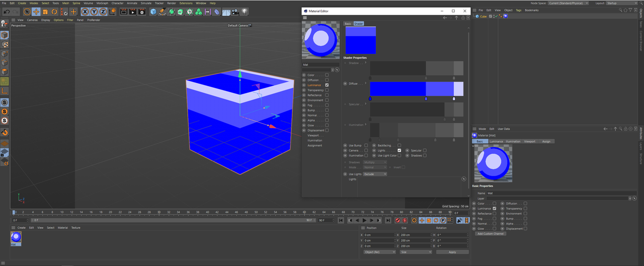The height and width of the screenshot is (266, 644).
Task: Uncheck the Lights option in shader properties
Action: [399, 150]
